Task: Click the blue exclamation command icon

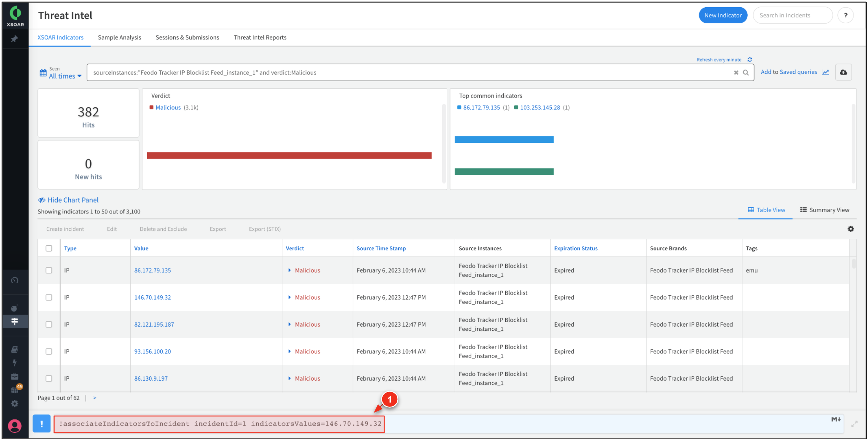Action: 42,424
